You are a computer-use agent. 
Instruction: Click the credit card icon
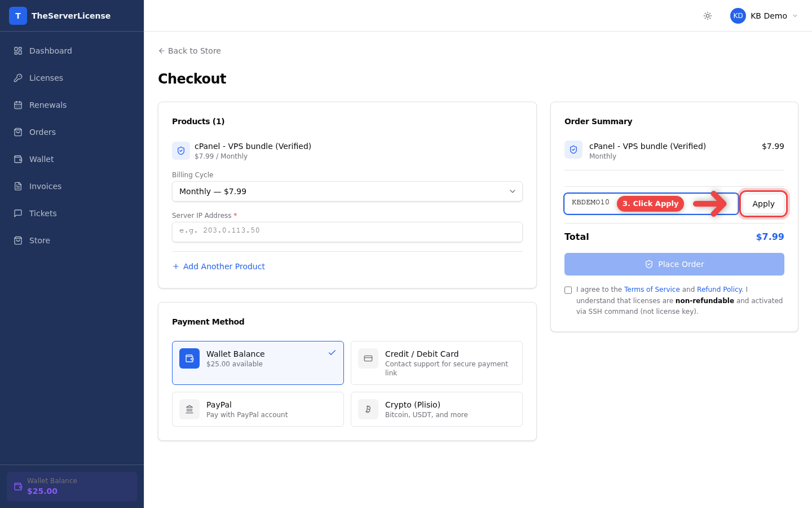tap(368, 358)
